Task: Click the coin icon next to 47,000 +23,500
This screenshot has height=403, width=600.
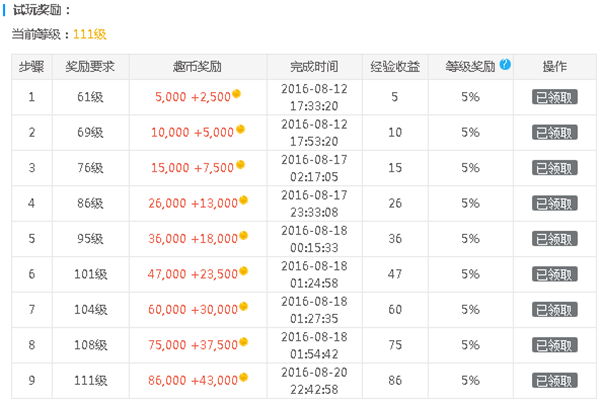Action: pyautogui.click(x=243, y=271)
